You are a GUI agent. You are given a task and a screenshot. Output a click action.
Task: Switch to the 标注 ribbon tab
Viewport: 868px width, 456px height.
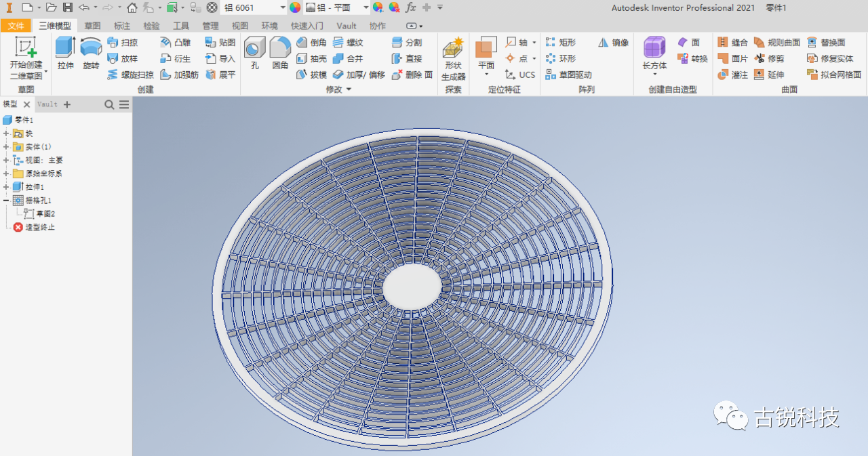coord(122,26)
